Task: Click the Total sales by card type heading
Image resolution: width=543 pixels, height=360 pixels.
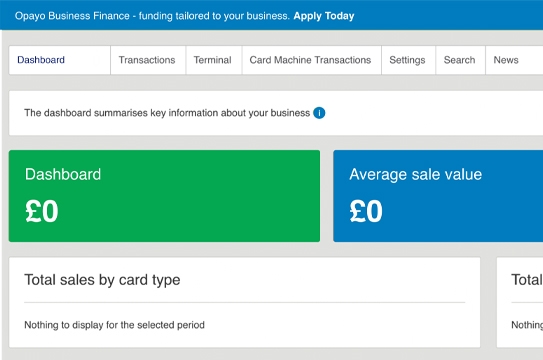Action: pyautogui.click(x=102, y=280)
